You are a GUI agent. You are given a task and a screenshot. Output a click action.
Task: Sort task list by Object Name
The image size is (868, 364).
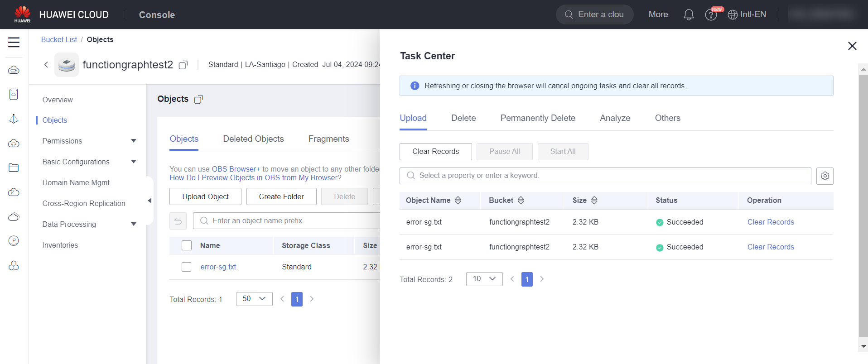pyautogui.click(x=458, y=201)
